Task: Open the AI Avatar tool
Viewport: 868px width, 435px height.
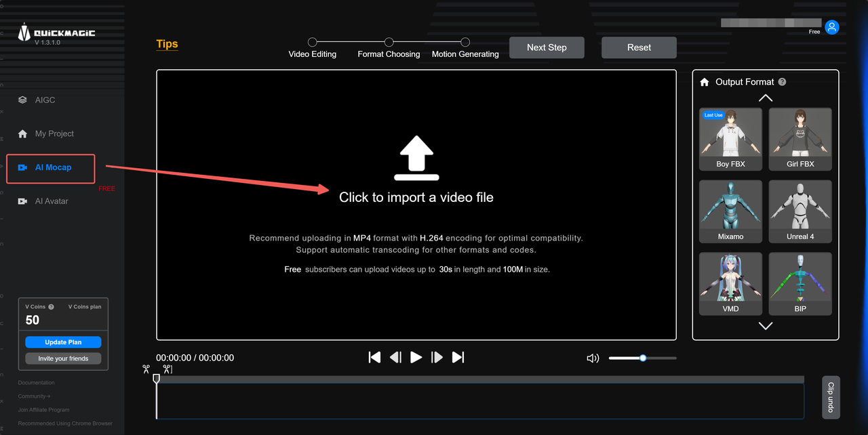Action: tap(22, 201)
